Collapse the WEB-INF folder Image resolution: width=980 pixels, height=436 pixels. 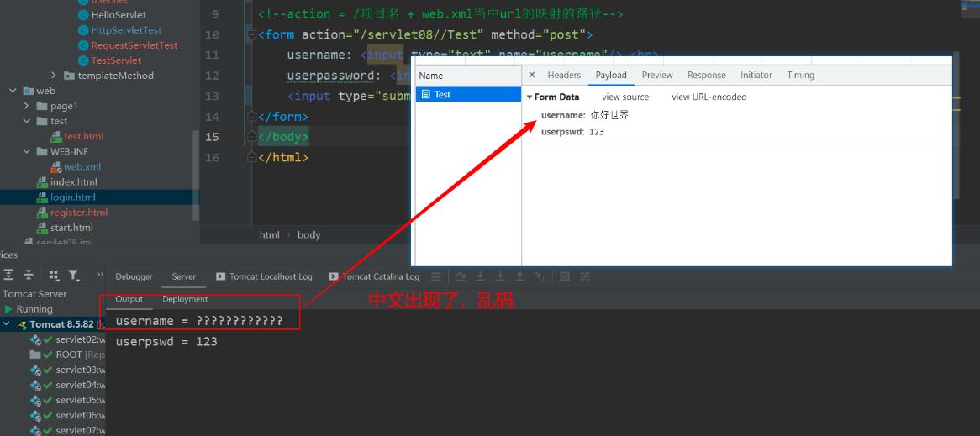coord(26,152)
